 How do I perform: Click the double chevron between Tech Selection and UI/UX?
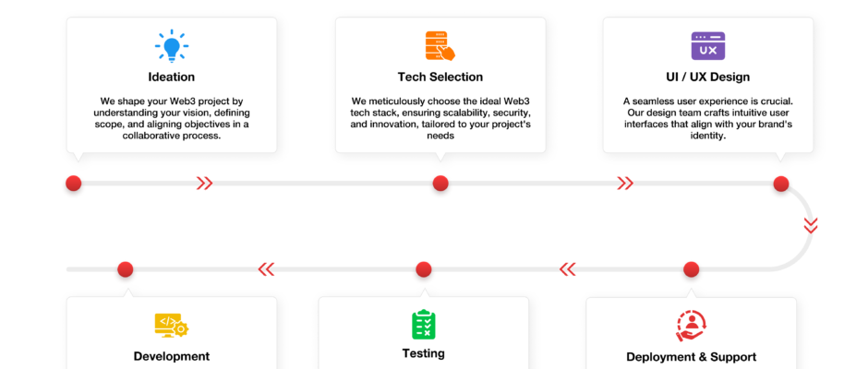click(625, 184)
